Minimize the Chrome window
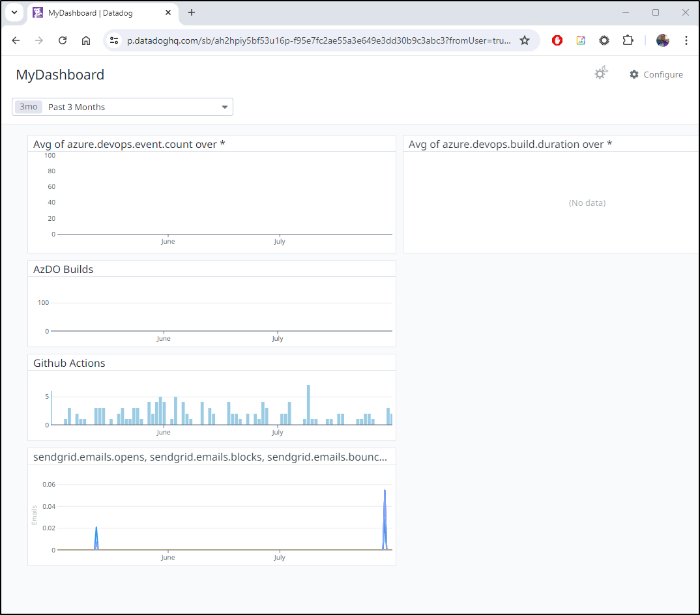The width and height of the screenshot is (700, 615). (x=626, y=12)
